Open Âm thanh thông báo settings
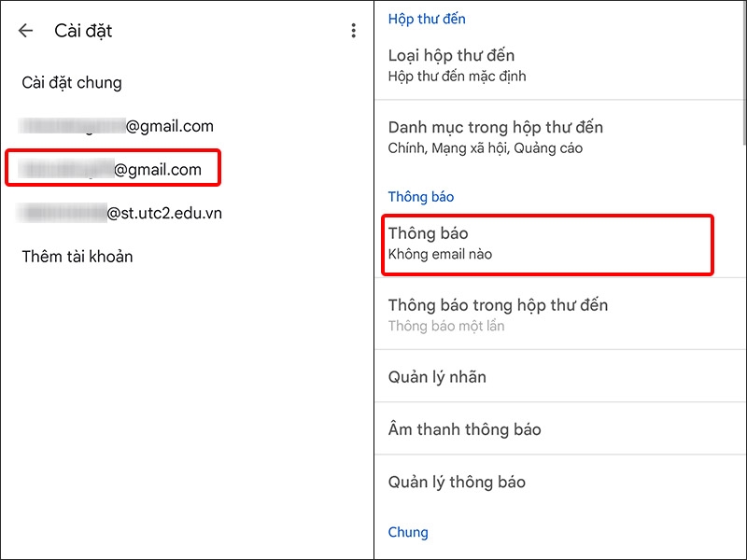 464,428
